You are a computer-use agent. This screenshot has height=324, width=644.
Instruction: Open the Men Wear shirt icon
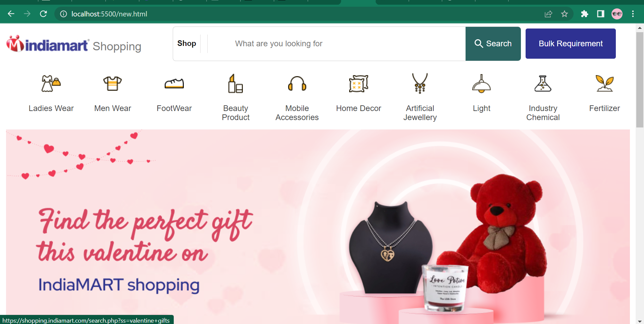[112, 84]
